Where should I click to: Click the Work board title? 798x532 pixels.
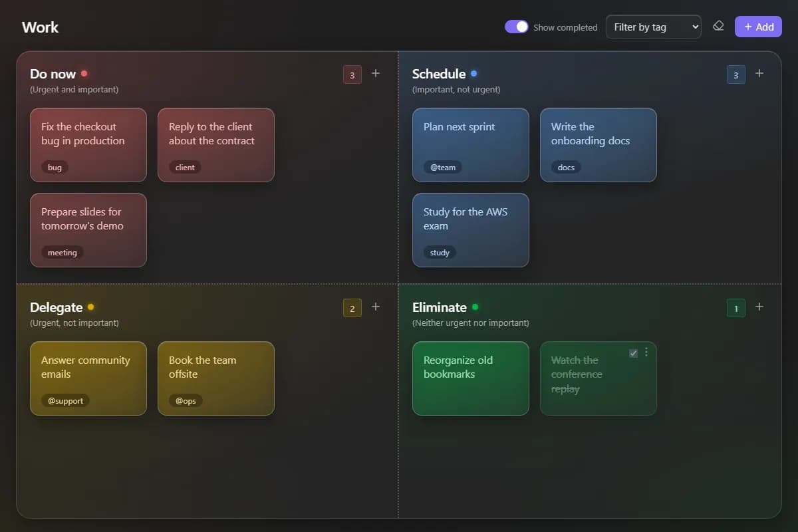click(x=40, y=27)
